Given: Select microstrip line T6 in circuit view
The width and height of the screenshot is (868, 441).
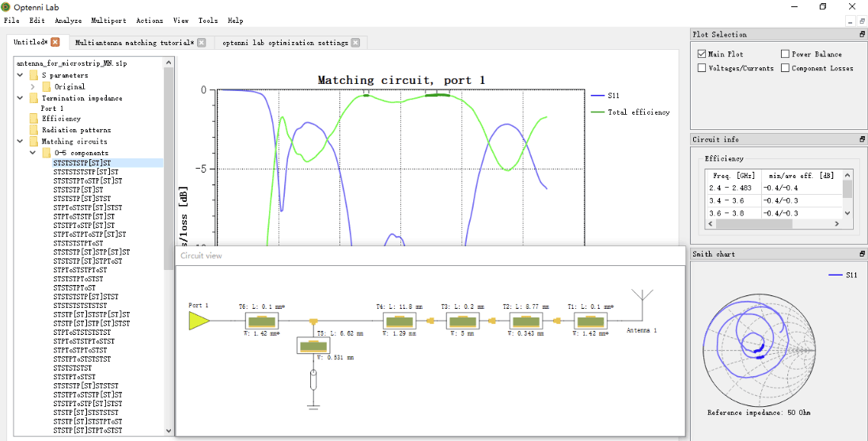Looking at the screenshot, I should [x=262, y=321].
